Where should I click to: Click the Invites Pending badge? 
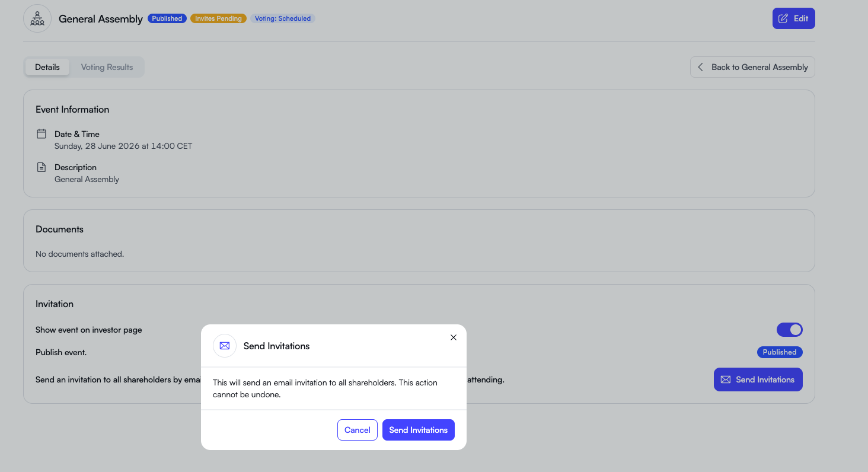click(218, 18)
